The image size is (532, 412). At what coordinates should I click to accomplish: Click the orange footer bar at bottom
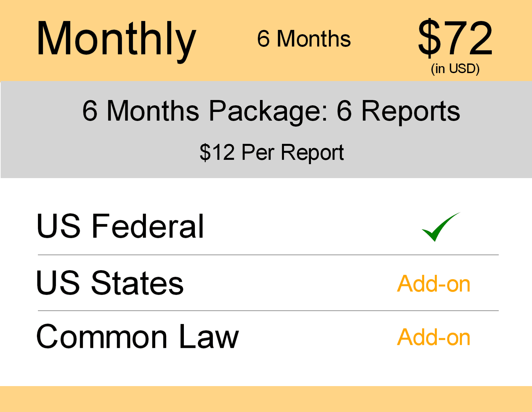(x=266, y=399)
